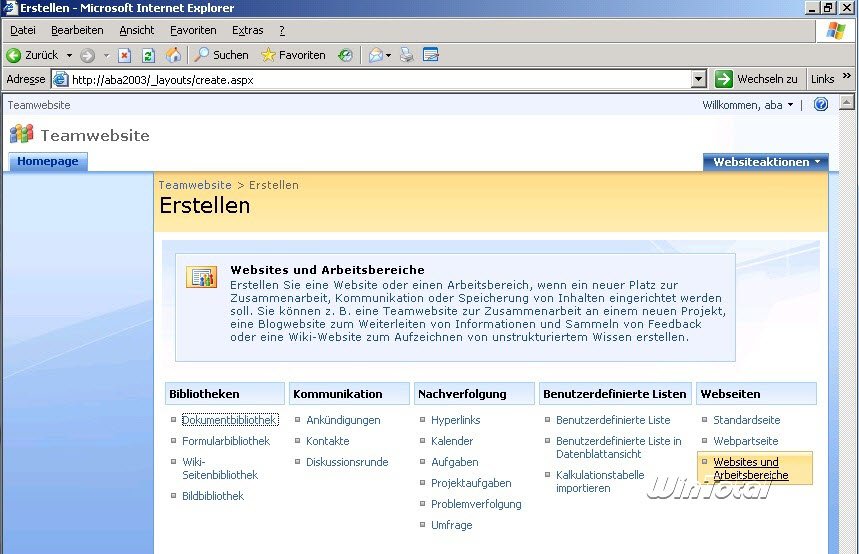859x554 pixels.
Task: Open the Websiteaktionen dropdown menu
Action: 766,162
